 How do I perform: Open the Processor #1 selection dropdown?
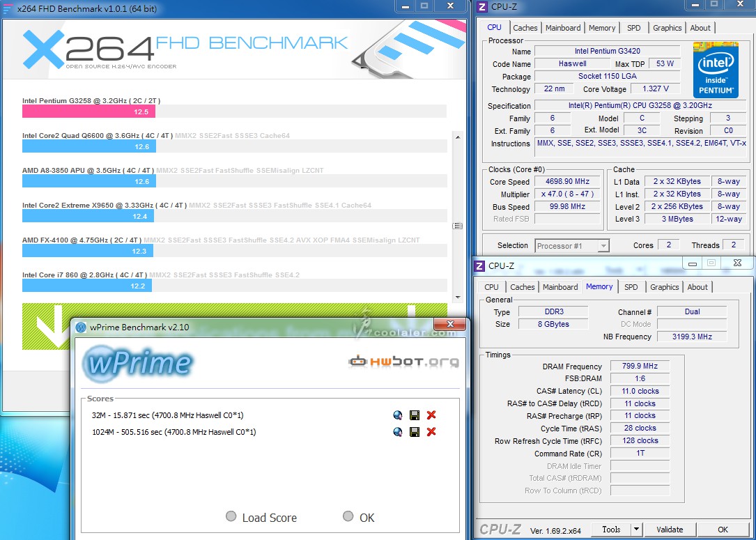[x=572, y=246]
